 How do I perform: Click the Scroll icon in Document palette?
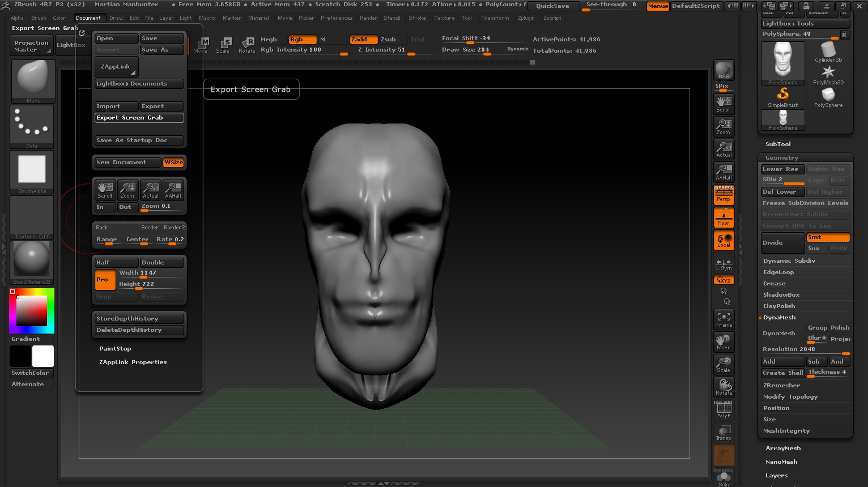point(105,190)
